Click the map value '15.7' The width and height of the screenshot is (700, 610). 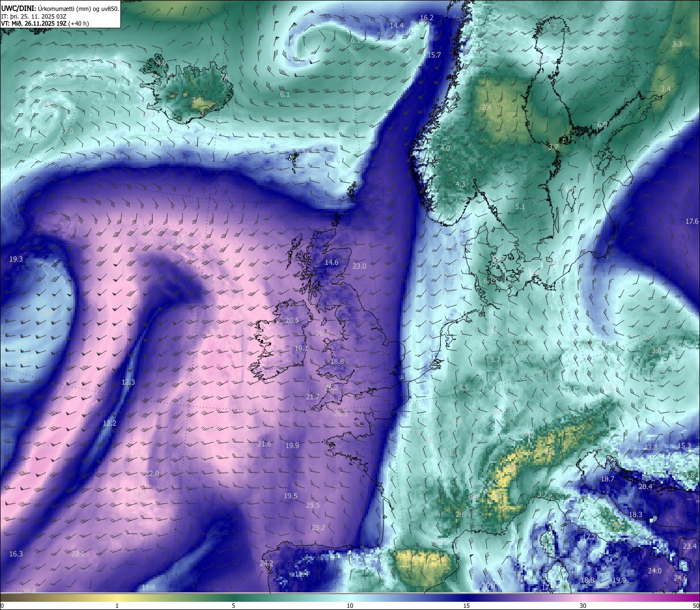434,55
